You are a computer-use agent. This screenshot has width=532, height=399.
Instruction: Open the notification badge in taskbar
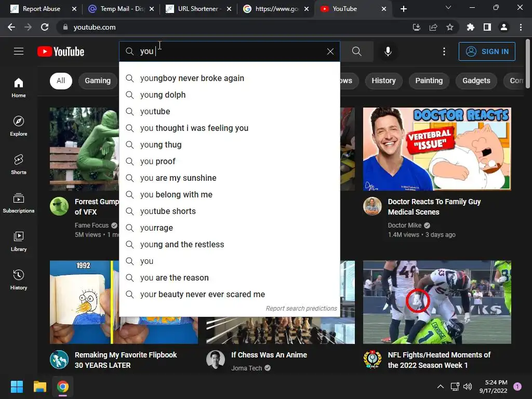(517, 387)
